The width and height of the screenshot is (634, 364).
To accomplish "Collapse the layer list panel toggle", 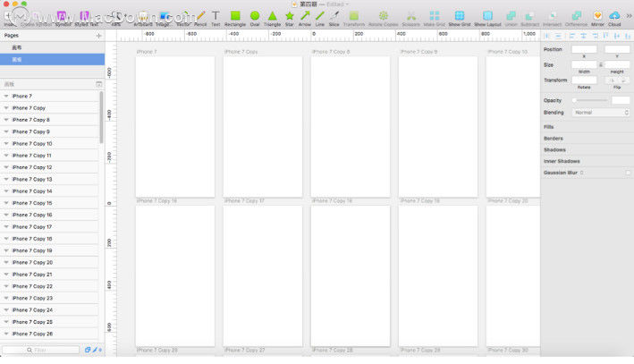I will coord(99,84).
